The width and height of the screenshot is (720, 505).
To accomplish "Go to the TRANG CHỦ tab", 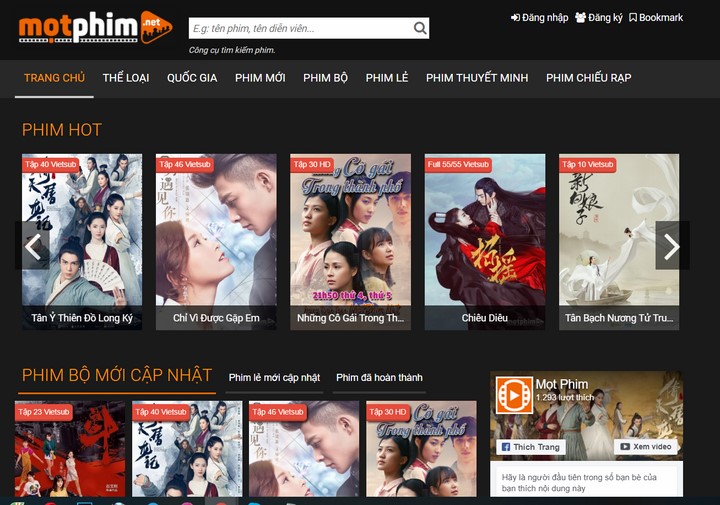I will point(54,78).
